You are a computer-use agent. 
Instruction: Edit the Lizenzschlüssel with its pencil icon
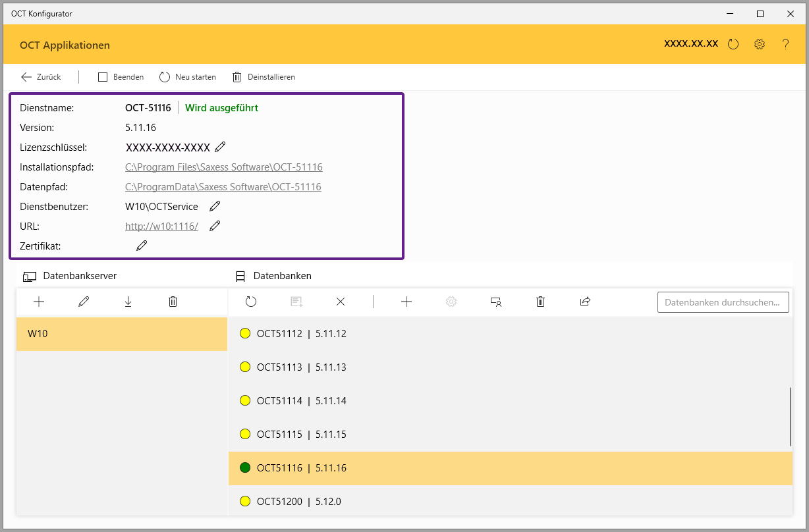click(x=220, y=147)
